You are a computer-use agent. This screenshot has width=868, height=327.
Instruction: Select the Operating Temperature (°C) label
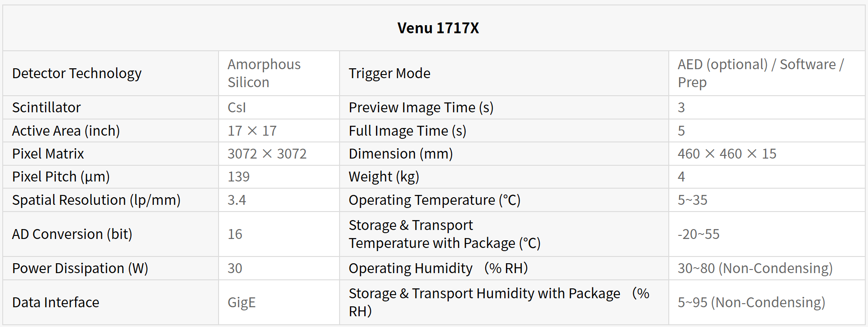coord(434,200)
